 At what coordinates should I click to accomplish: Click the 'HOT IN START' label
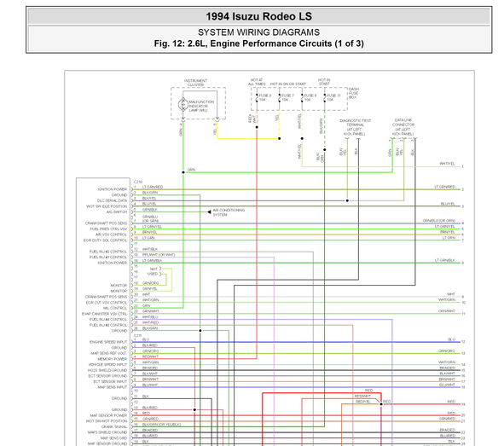(324, 82)
